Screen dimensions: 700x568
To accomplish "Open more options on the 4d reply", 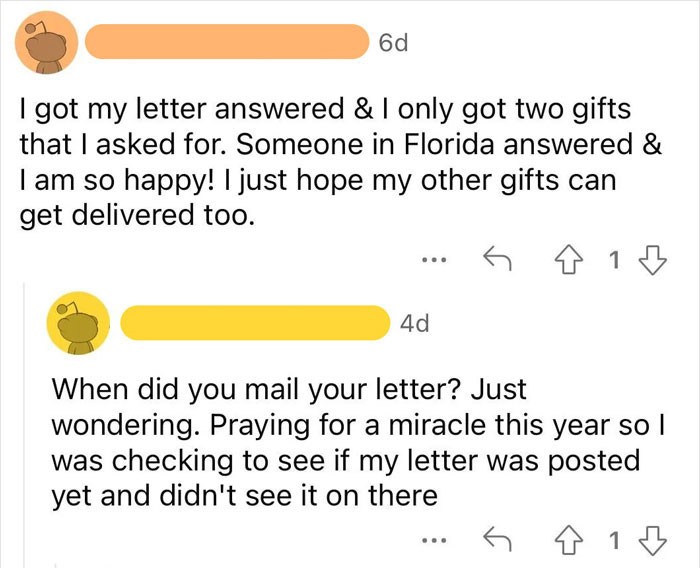I will [x=434, y=541].
